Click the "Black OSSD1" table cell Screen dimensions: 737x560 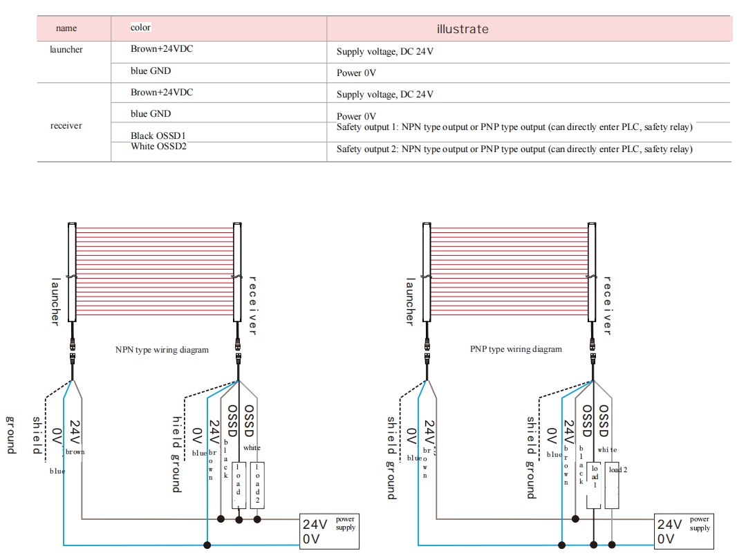[x=158, y=136]
